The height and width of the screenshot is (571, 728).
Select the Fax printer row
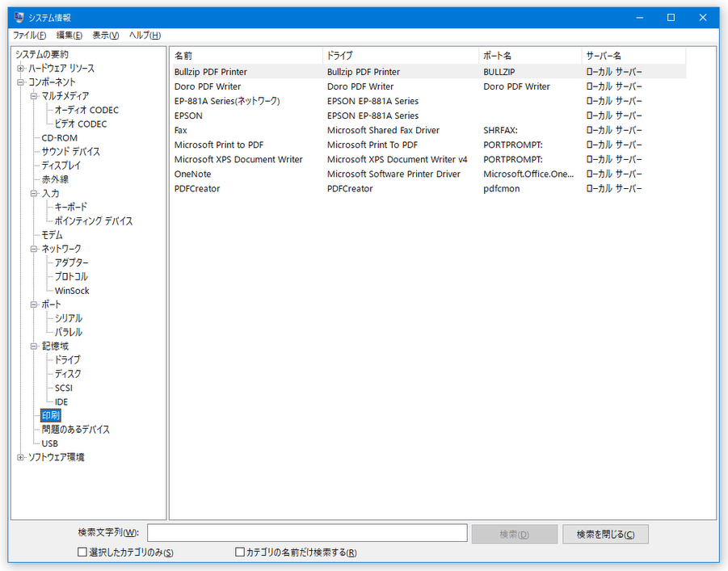428,131
